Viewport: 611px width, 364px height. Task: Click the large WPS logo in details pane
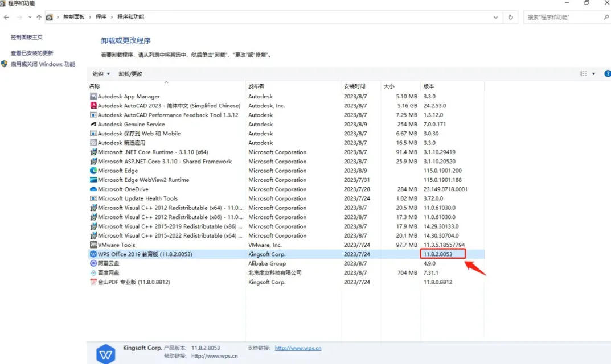105,354
